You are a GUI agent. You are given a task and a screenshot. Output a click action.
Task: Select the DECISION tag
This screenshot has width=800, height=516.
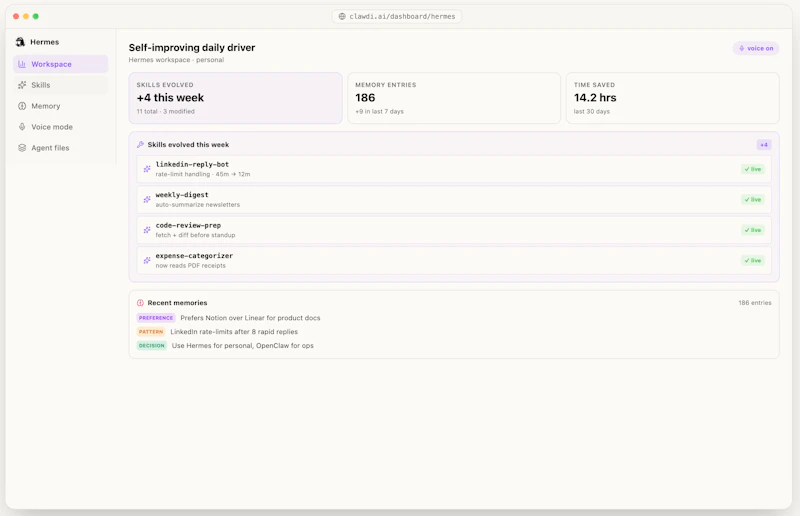click(152, 346)
